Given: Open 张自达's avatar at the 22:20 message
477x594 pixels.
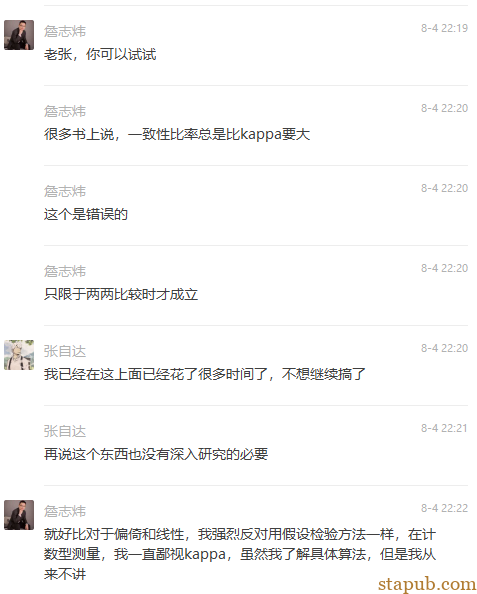Looking at the screenshot, I should tap(19, 355).
